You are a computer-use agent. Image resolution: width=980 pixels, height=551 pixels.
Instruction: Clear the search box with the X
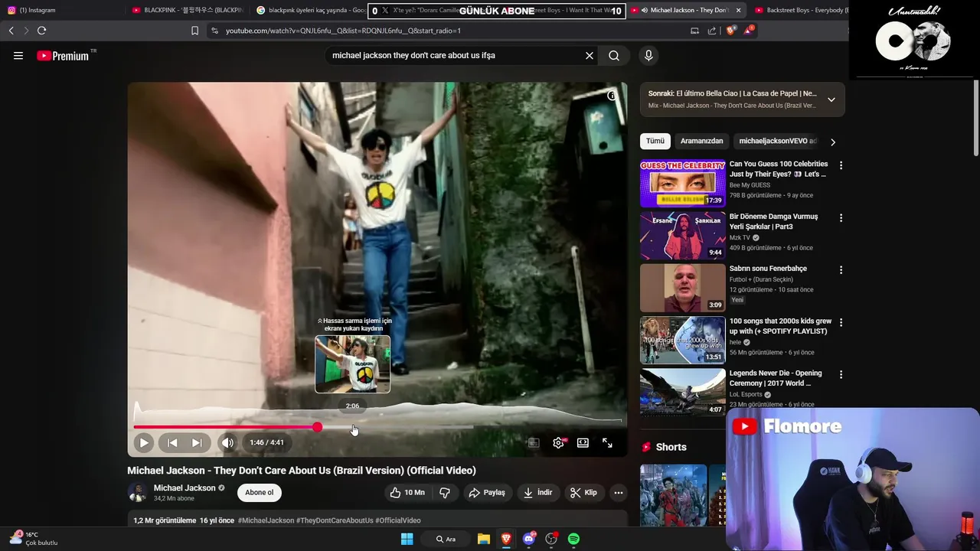[x=590, y=55]
